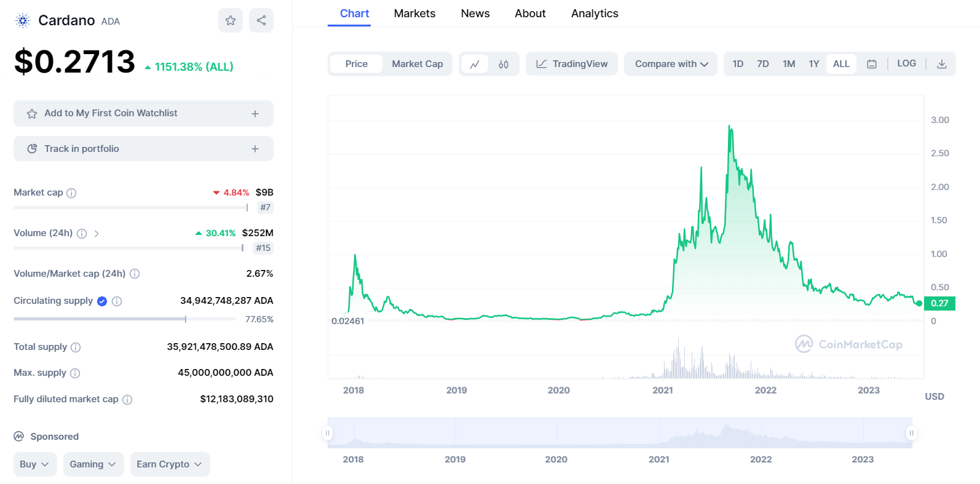Open Market cap info tooltip icon
This screenshot has width=980, height=484.
coord(71,193)
